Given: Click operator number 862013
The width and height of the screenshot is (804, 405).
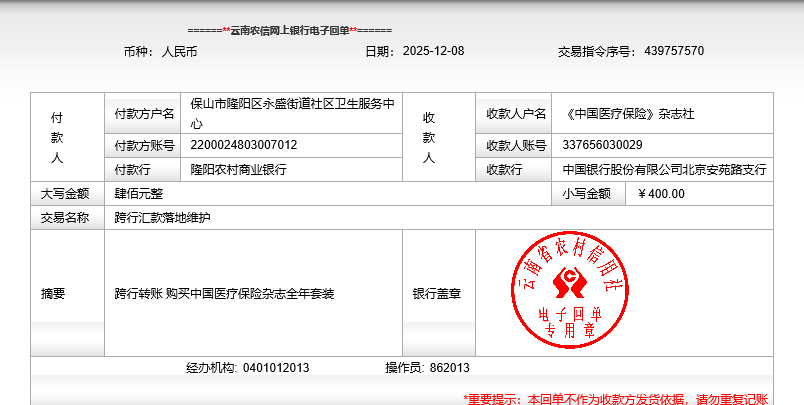Looking at the screenshot, I should tap(449, 368).
